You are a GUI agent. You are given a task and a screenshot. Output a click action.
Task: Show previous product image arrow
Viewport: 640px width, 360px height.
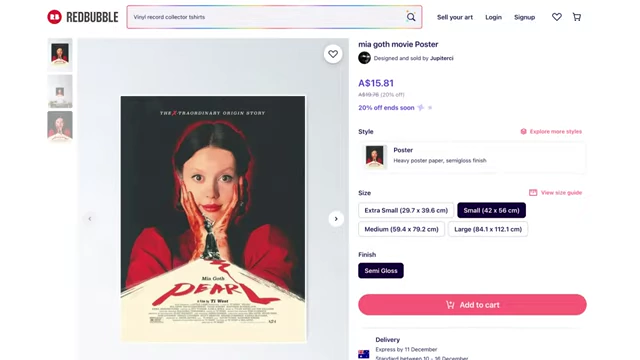(x=90, y=219)
